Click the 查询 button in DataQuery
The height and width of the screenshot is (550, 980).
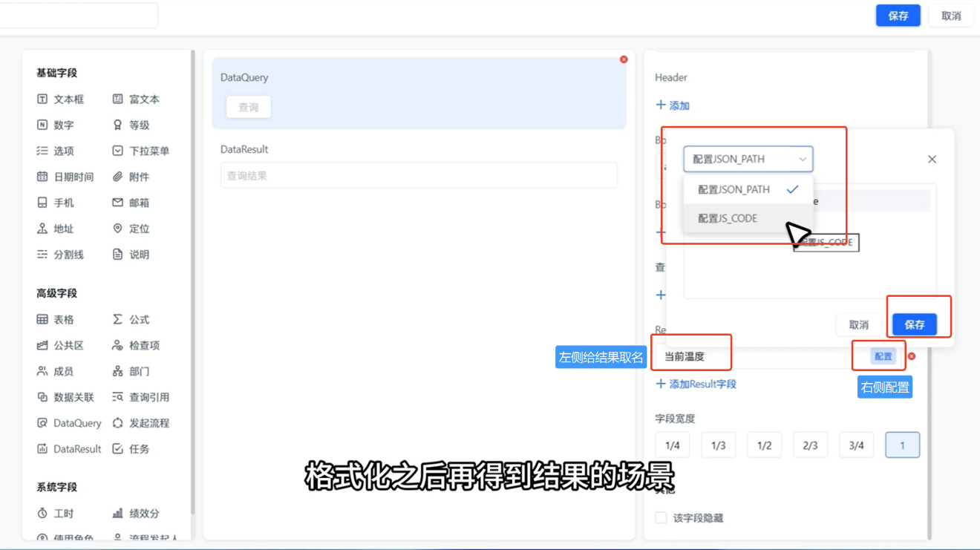coord(249,107)
